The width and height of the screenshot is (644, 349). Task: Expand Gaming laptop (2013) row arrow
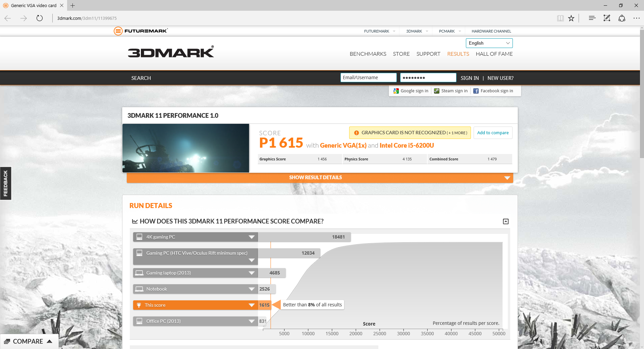[x=252, y=273]
